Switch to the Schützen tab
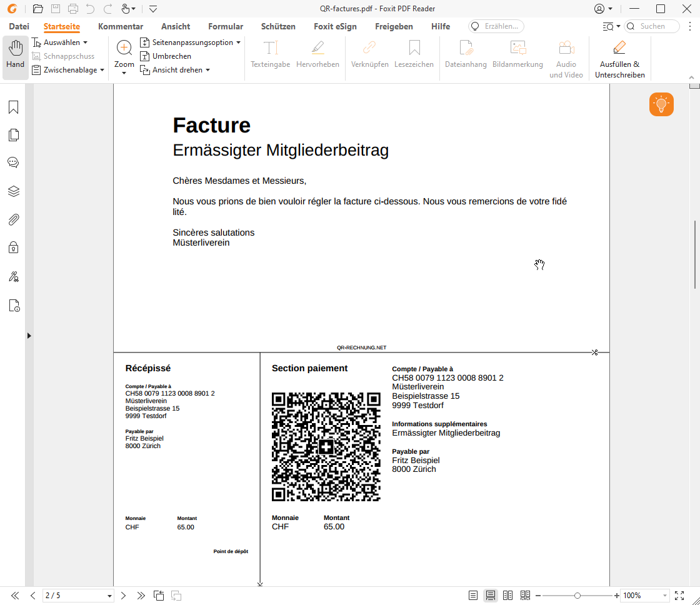This screenshot has height=605, width=700. pos(278,26)
